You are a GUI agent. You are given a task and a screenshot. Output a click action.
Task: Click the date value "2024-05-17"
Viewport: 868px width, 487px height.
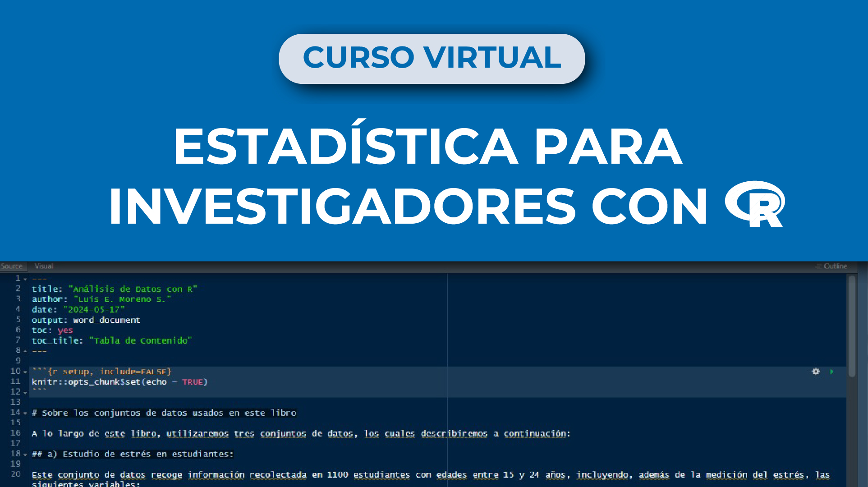pos(94,310)
